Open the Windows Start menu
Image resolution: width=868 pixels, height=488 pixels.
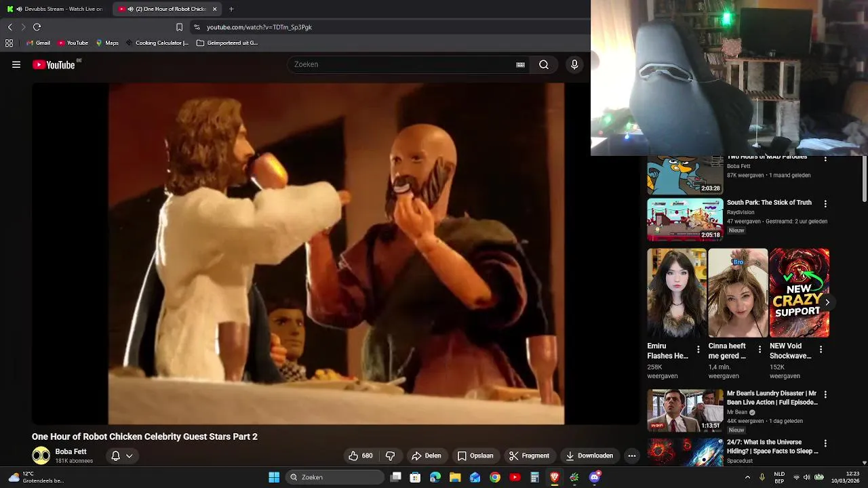[x=274, y=477]
